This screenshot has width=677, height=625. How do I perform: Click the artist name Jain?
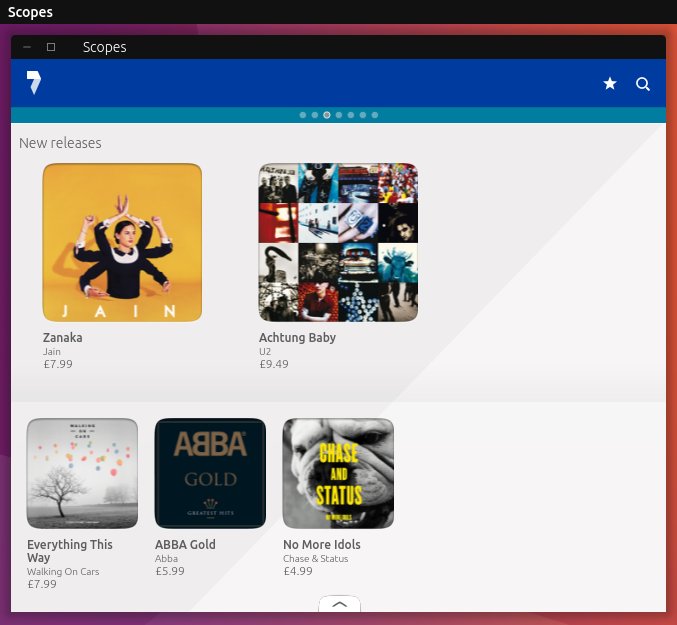(x=52, y=351)
